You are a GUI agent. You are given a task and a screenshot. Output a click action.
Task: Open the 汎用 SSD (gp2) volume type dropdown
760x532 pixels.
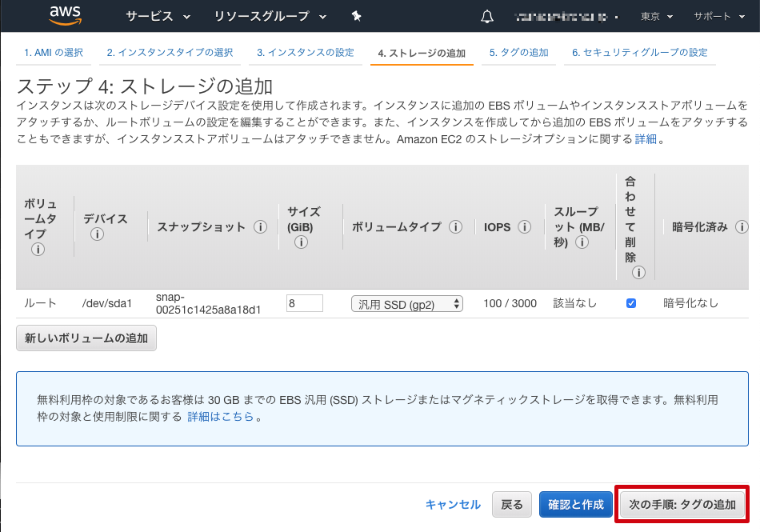(406, 304)
